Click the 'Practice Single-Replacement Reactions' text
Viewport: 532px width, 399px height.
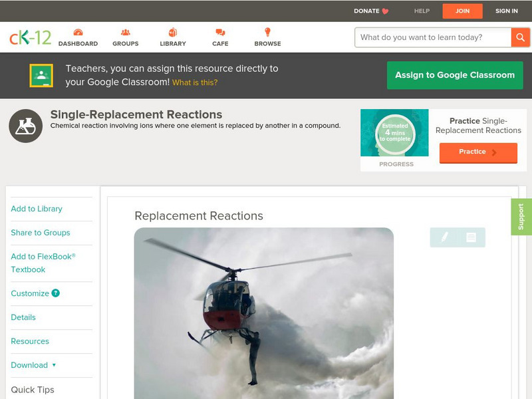pos(478,126)
